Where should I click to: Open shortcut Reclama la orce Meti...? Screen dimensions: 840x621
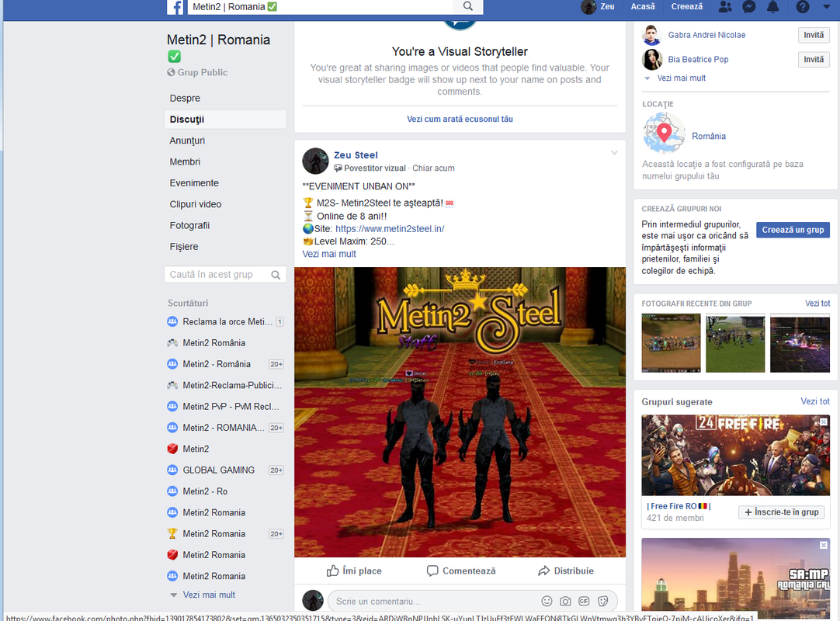coord(226,321)
